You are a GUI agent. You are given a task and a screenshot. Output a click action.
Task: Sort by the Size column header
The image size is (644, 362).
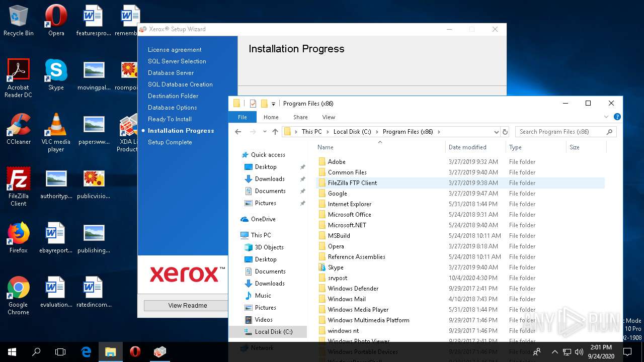[x=586, y=147]
